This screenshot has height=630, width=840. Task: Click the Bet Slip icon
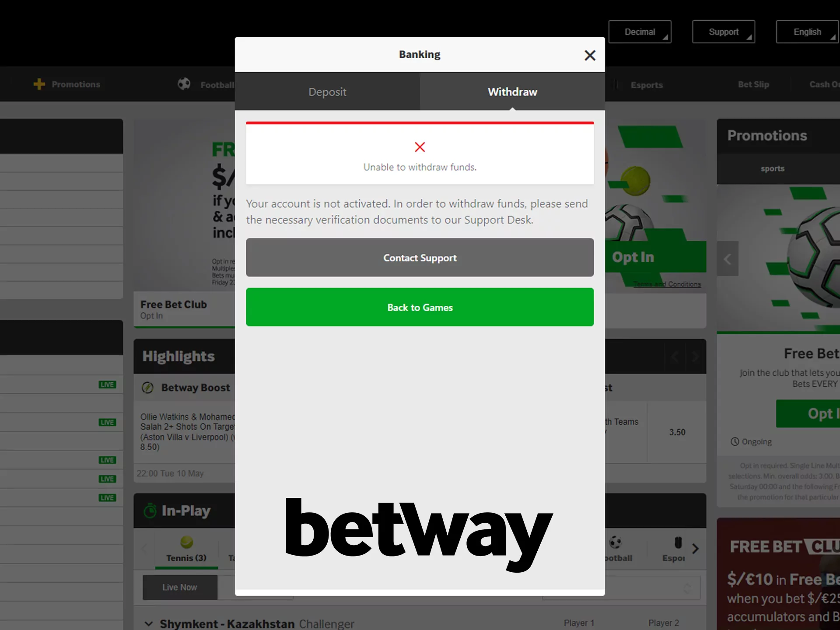(754, 84)
